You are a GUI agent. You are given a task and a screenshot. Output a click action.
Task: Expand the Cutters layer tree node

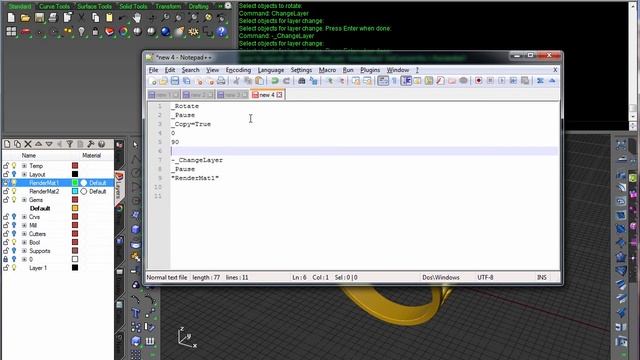[24, 234]
